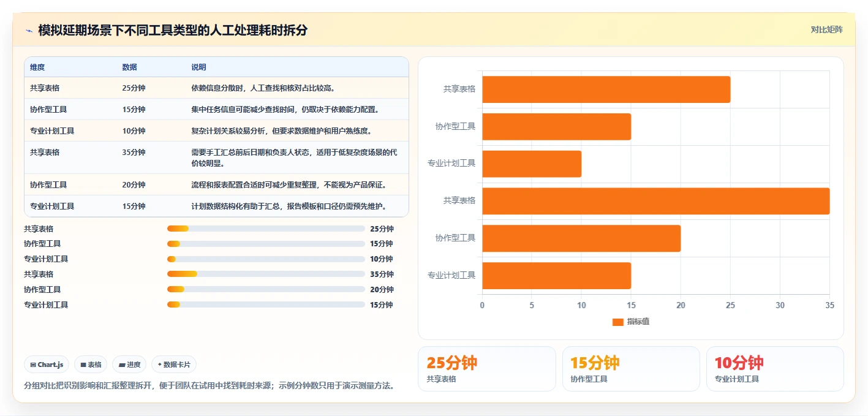Image resolution: width=868 pixels, height=416 pixels.
Task: Click the 35分钟 value beside the progress bars
Action: (382, 274)
